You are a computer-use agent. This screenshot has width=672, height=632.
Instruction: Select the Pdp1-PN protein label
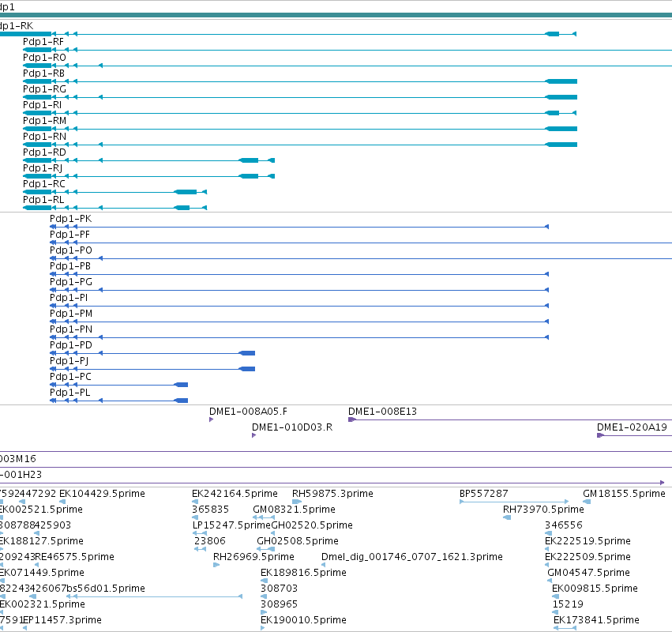pos(71,329)
